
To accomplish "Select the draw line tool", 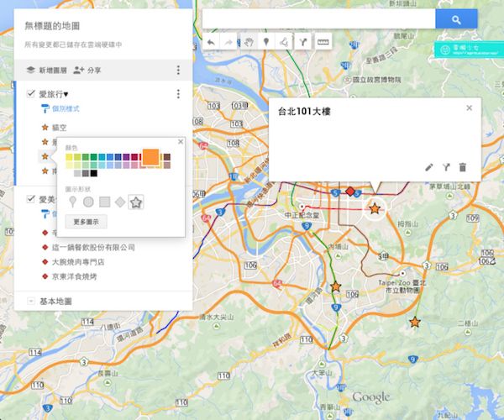I will click(284, 42).
